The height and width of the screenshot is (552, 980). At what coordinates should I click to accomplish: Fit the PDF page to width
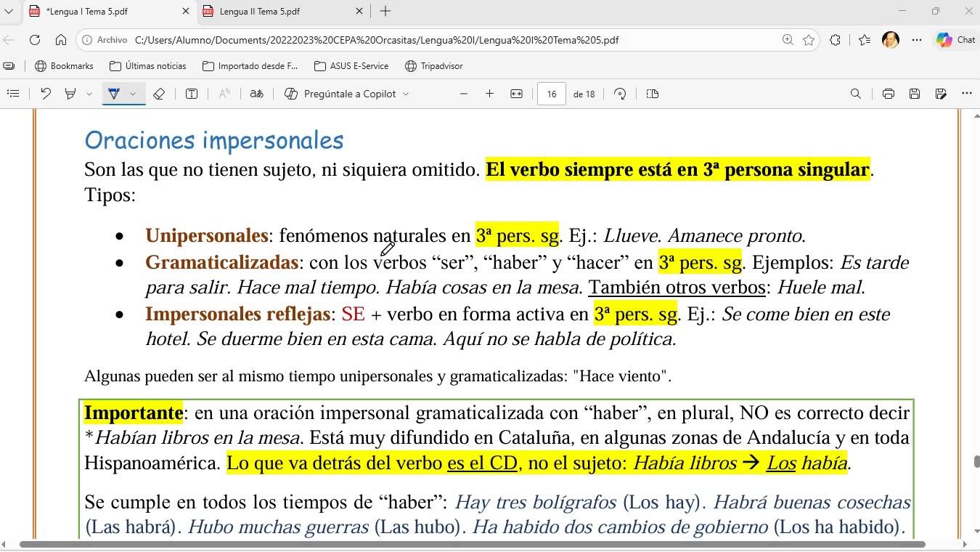pos(516,94)
